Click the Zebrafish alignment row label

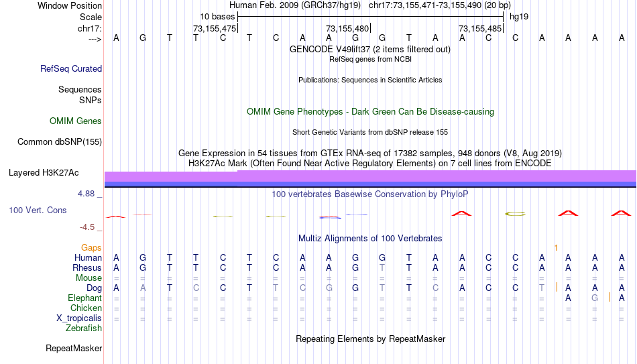84,328
